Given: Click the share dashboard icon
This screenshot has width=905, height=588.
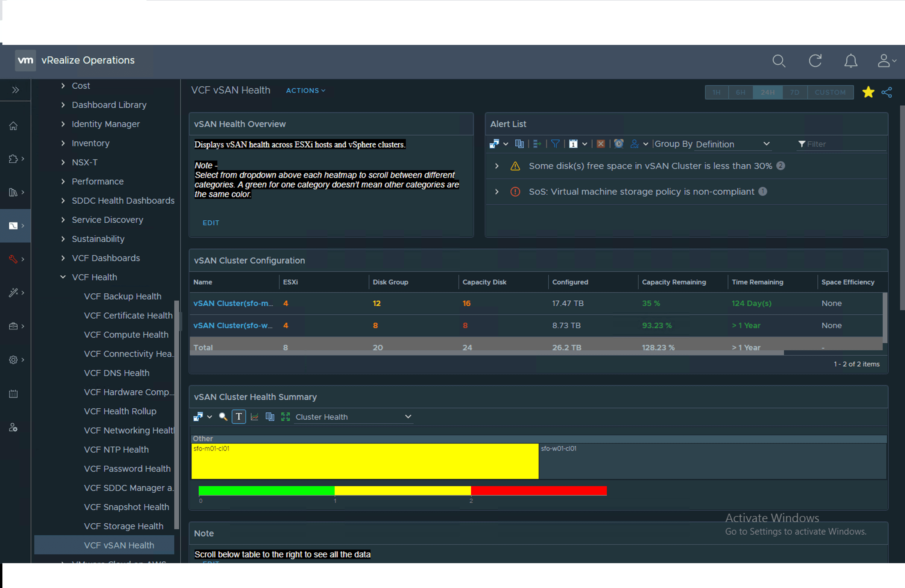Looking at the screenshot, I should [x=887, y=93].
